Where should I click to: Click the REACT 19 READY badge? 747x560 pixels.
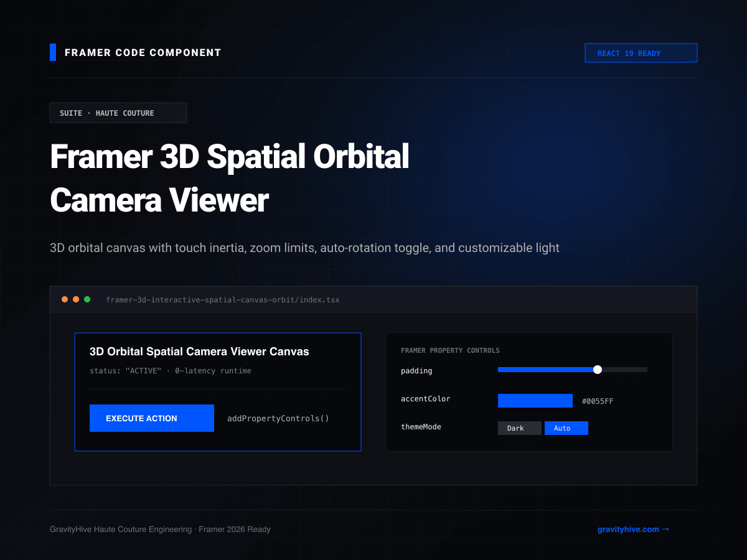641,53
